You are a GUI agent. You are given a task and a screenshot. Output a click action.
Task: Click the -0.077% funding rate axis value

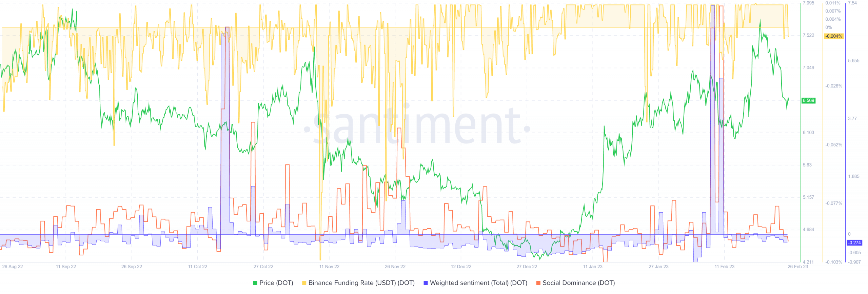[x=833, y=203]
